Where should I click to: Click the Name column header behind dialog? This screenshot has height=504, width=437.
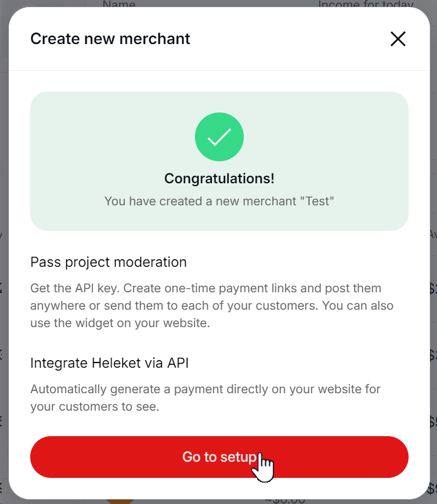click(119, 5)
